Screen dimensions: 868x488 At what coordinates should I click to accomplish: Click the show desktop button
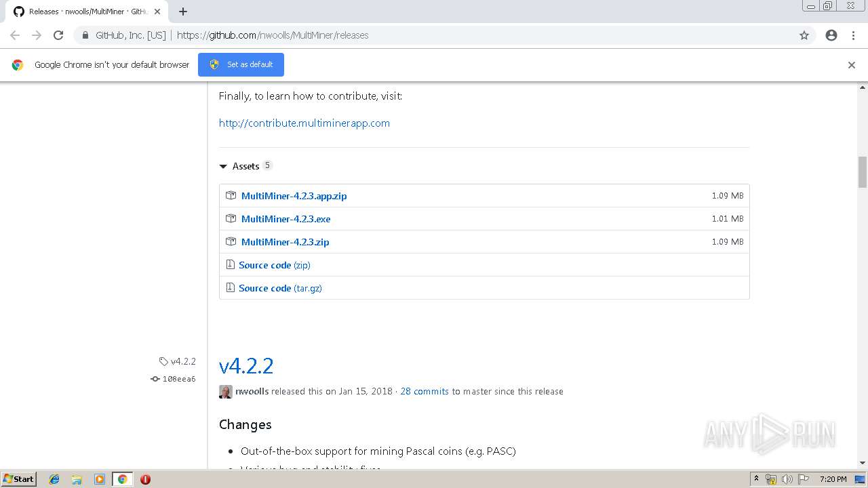coord(861,479)
